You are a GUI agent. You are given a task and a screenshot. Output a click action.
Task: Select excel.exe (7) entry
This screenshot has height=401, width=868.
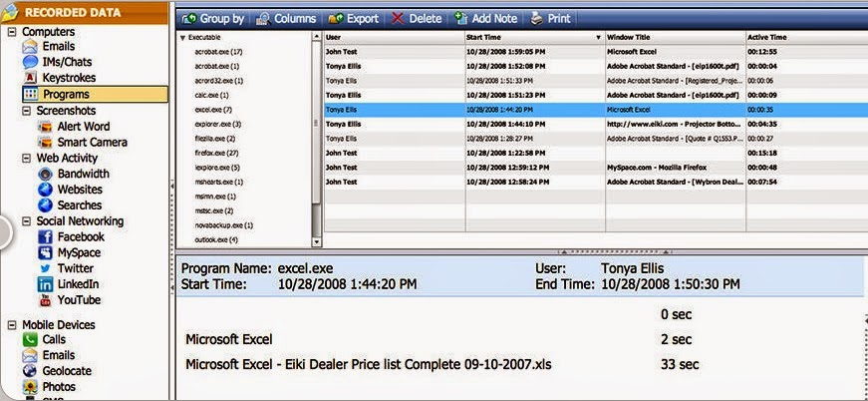click(213, 110)
